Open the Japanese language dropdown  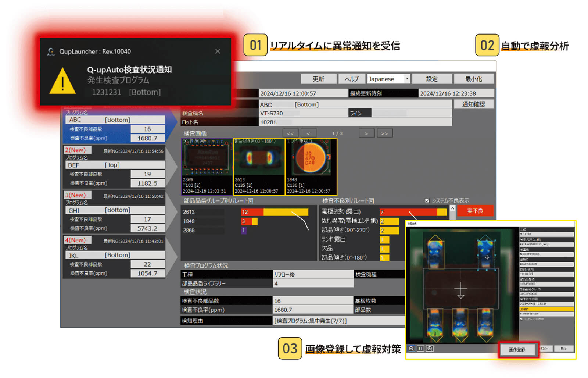click(x=388, y=79)
